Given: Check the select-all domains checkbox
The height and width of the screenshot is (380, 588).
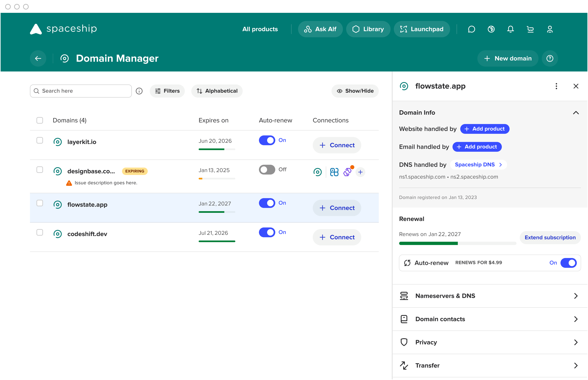Looking at the screenshot, I should [40, 120].
